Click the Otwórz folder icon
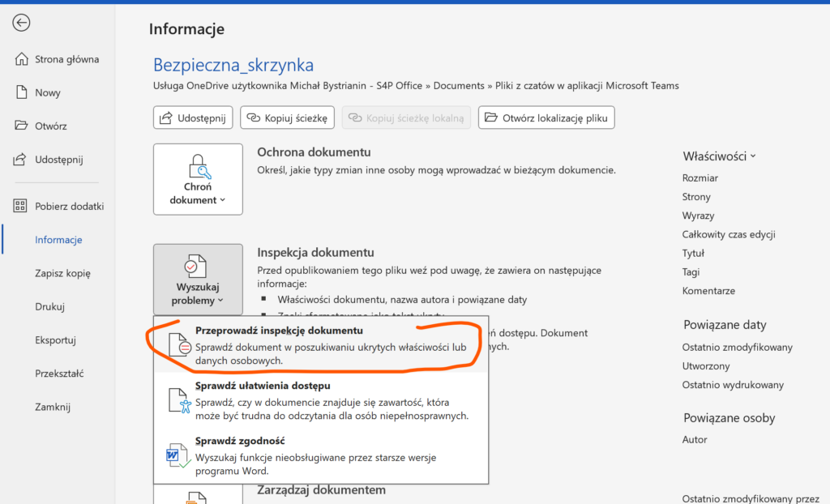The height and width of the screenshot is (504, 830). (22, 126)
